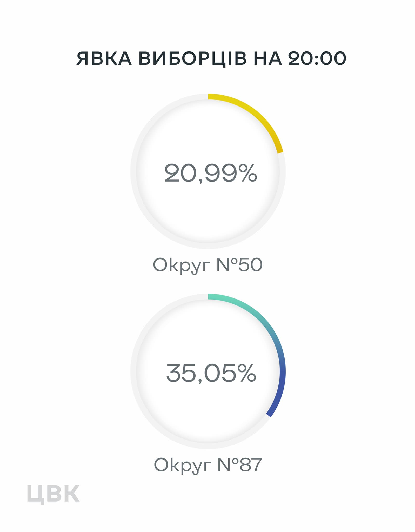Screen dimensions: 415x532
Task: Click the 20:00 time in the heading
Action: (317, 58)
